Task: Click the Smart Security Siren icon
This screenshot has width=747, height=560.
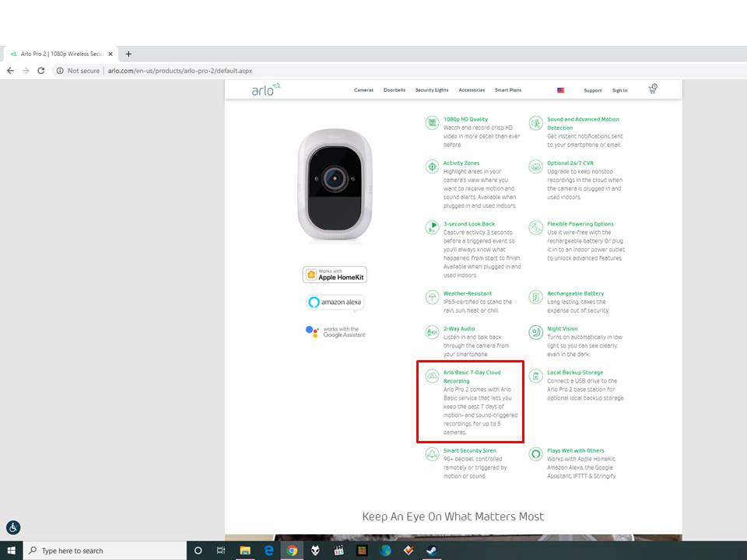Action: (432, 454)
